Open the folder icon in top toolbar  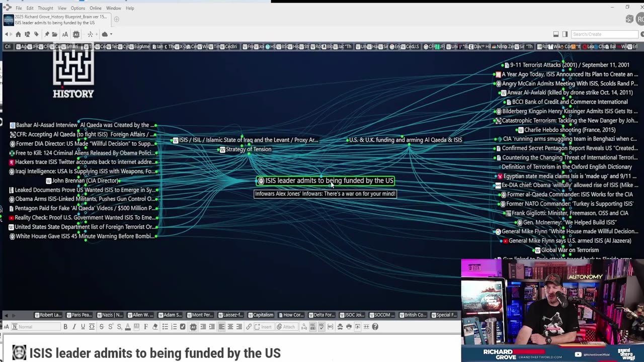pyautogui.click(x=54, y=34)
